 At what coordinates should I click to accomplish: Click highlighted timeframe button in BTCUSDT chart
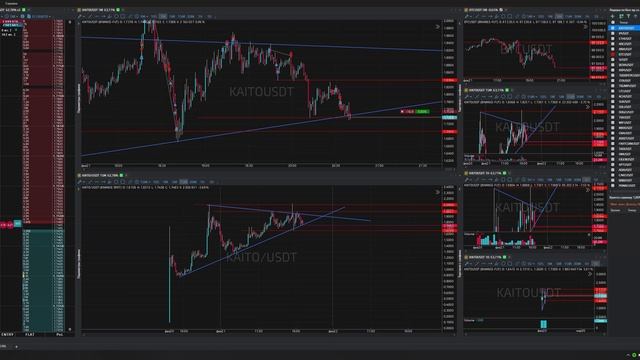pos(559,16)
